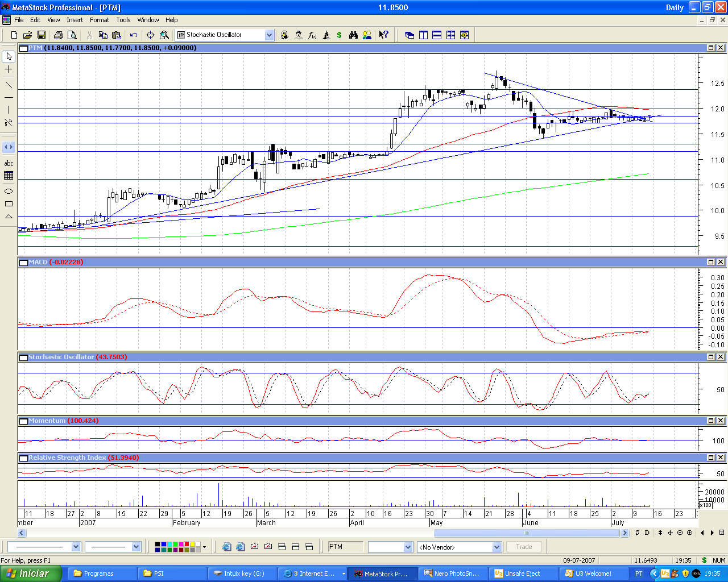This screenshot has height=582, width=728.
Task: Click the abc text tool
Action: (x=9, y=164)
